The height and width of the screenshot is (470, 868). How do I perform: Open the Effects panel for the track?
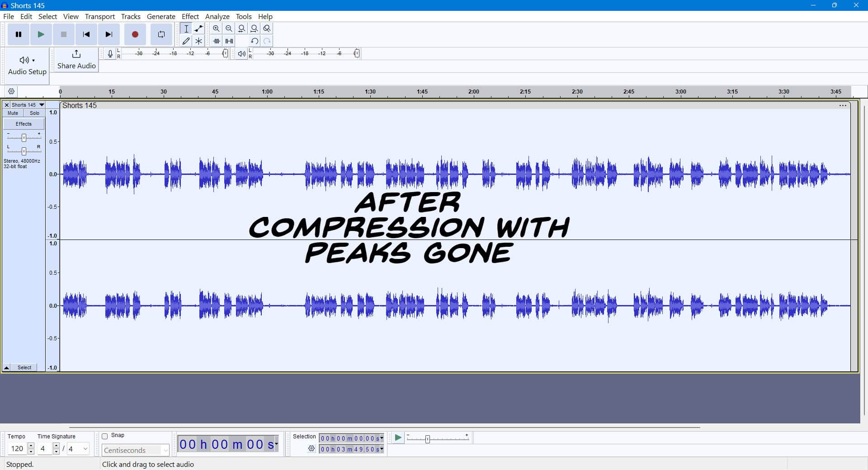(x=24, y=123)
